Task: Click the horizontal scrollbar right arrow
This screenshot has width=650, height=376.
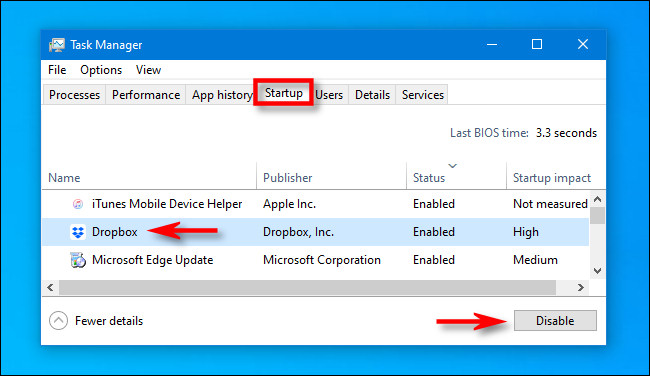Action: (x=580, y=287)
